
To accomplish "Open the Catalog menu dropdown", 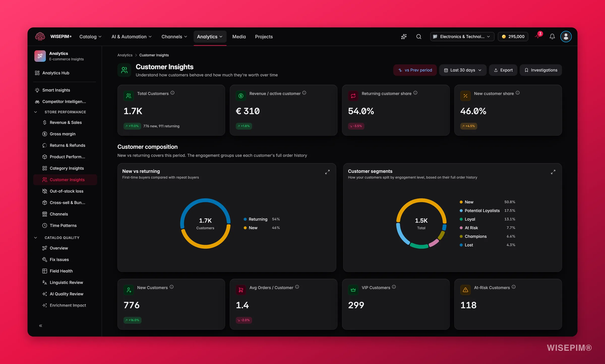I will (x=90, y=37).
